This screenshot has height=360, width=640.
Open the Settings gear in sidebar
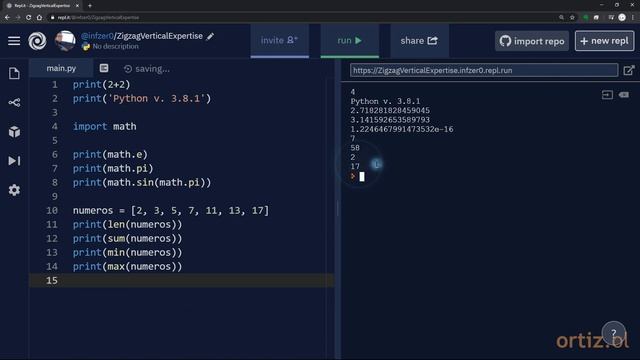pos(14,190)
